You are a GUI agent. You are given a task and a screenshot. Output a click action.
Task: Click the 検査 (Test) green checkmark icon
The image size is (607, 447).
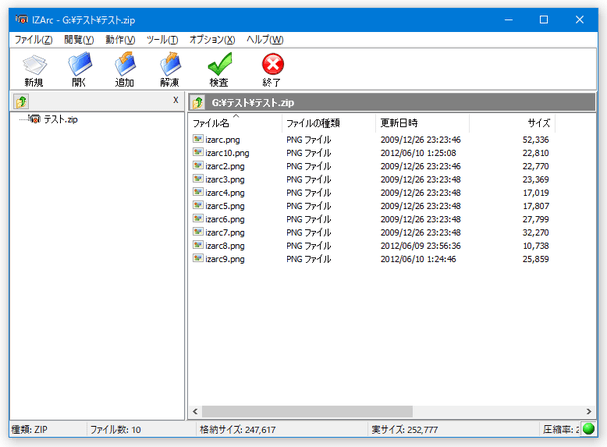click(219, 64)
